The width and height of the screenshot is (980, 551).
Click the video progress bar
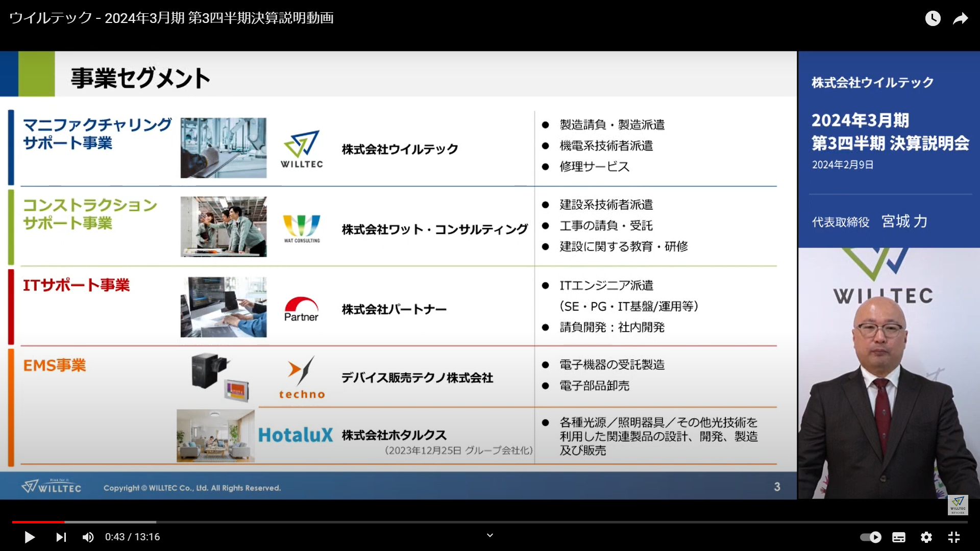490,522
